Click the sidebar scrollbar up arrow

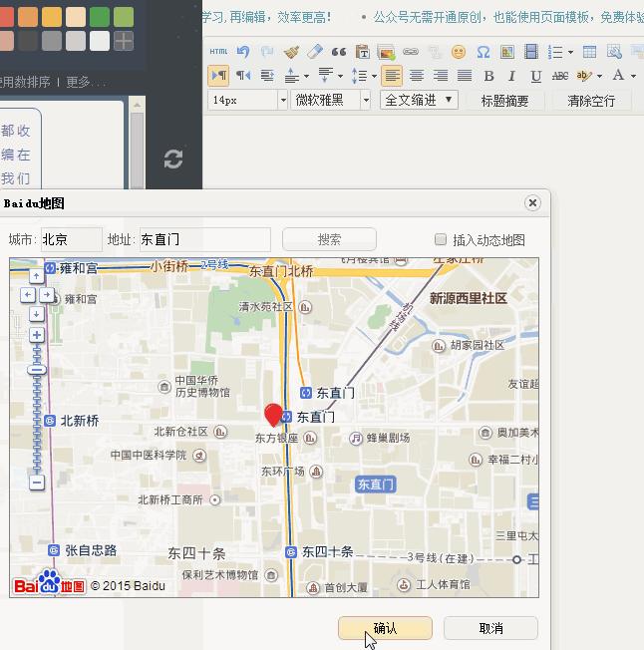tap(137, 106)
